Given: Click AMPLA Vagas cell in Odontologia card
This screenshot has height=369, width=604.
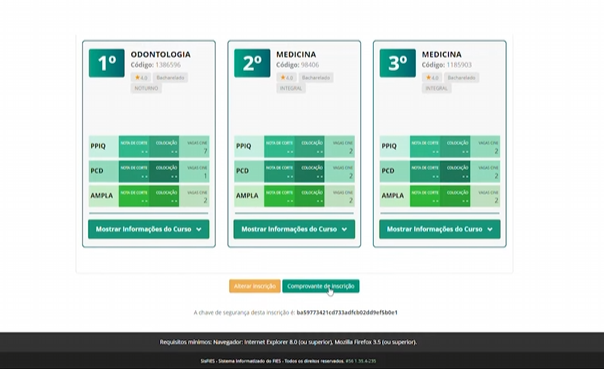Looking at the screenshot, I should (194, 196).
